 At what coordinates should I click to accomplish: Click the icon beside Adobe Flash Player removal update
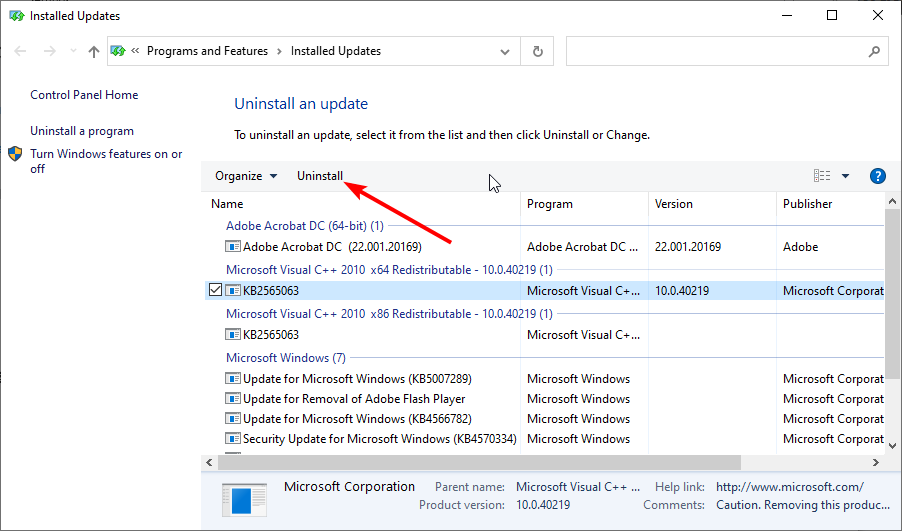(x=232, y=399)
